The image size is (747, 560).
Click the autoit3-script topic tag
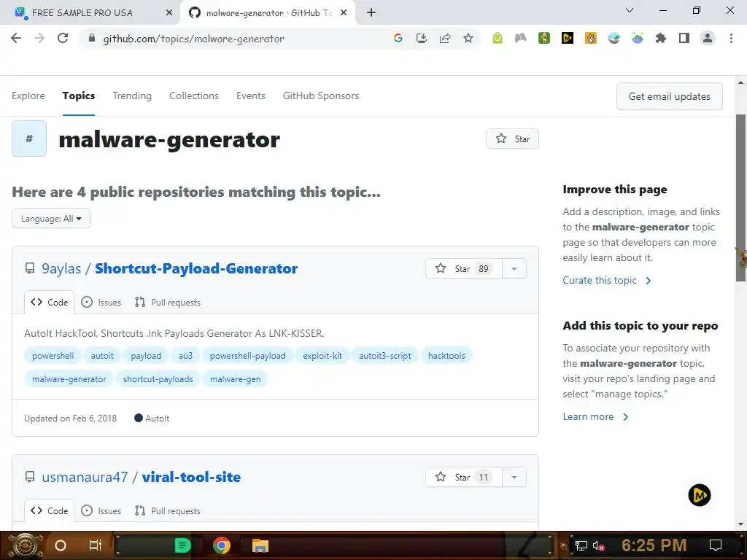tap(385, 356)
